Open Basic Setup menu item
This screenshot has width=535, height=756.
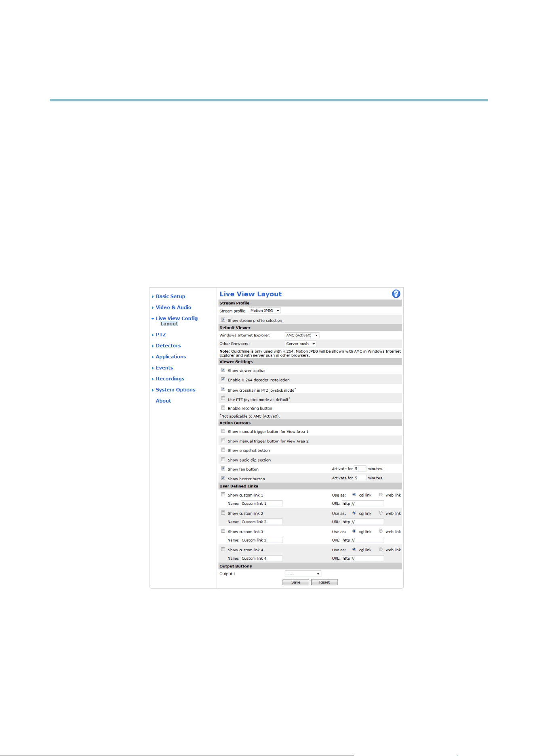(x=171, y=296)
